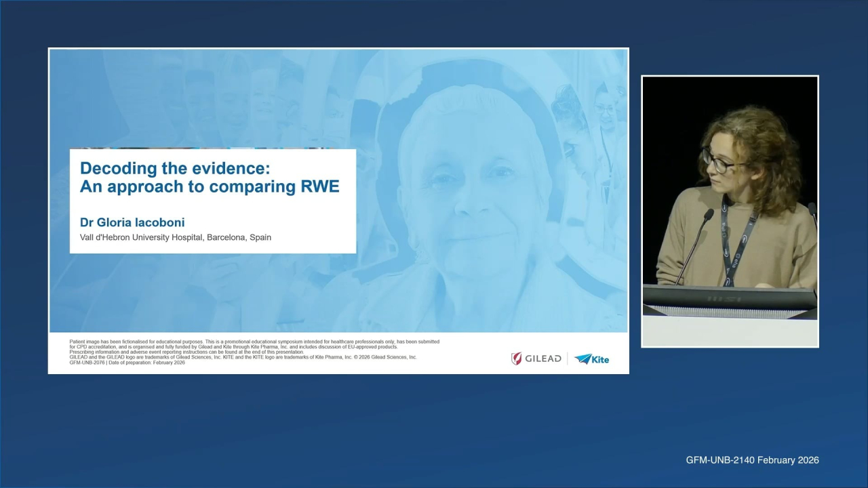The image size is (868, 488).
Task: Click the speaker name 'Dr Gloria Iacoboni'
Action: tap(132, 222)
